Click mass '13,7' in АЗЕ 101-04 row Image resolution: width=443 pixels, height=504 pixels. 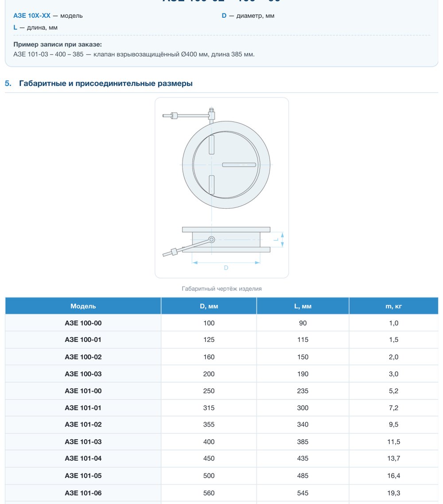[x=394, y=458]
